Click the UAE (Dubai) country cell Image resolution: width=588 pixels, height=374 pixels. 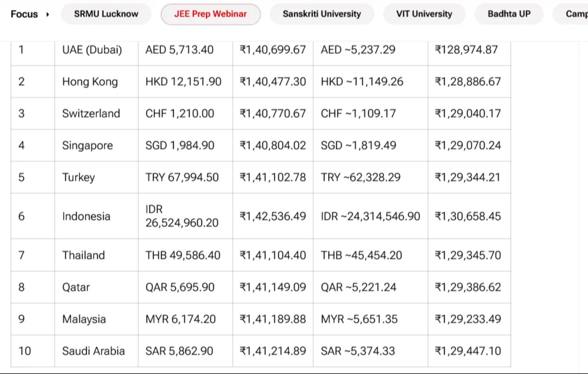tap(92, 50)
